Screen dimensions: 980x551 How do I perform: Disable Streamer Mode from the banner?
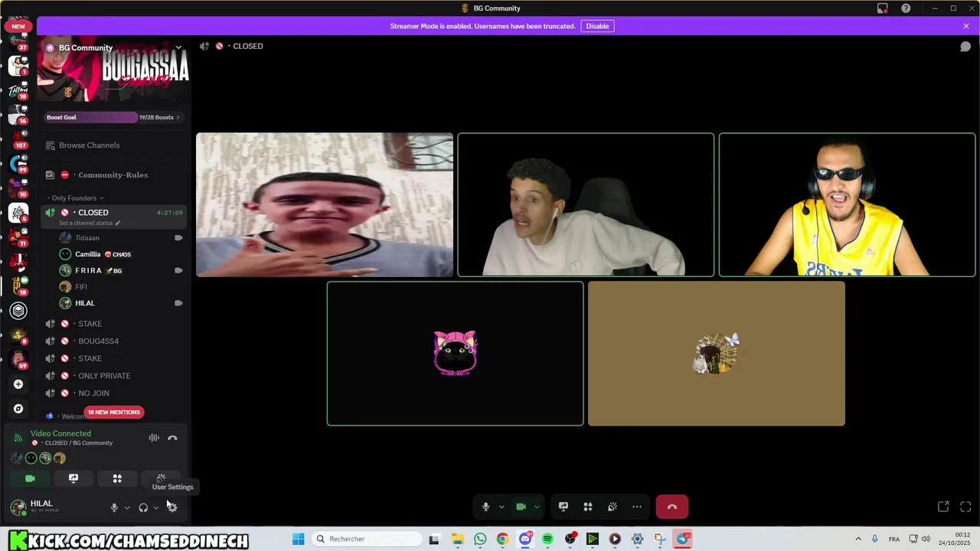pyautogui.click(x=597, y=26)
